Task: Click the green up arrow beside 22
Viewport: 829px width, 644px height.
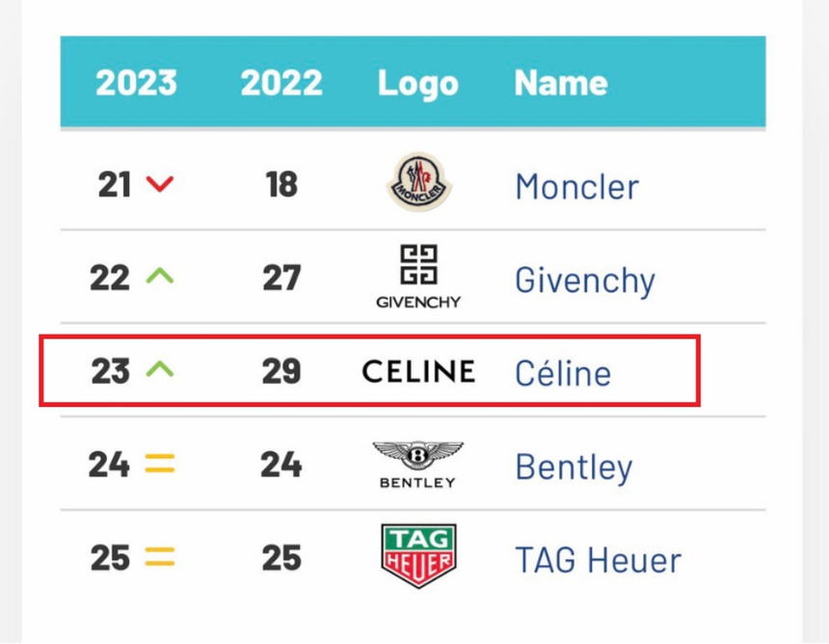Action: click(160, 277)
